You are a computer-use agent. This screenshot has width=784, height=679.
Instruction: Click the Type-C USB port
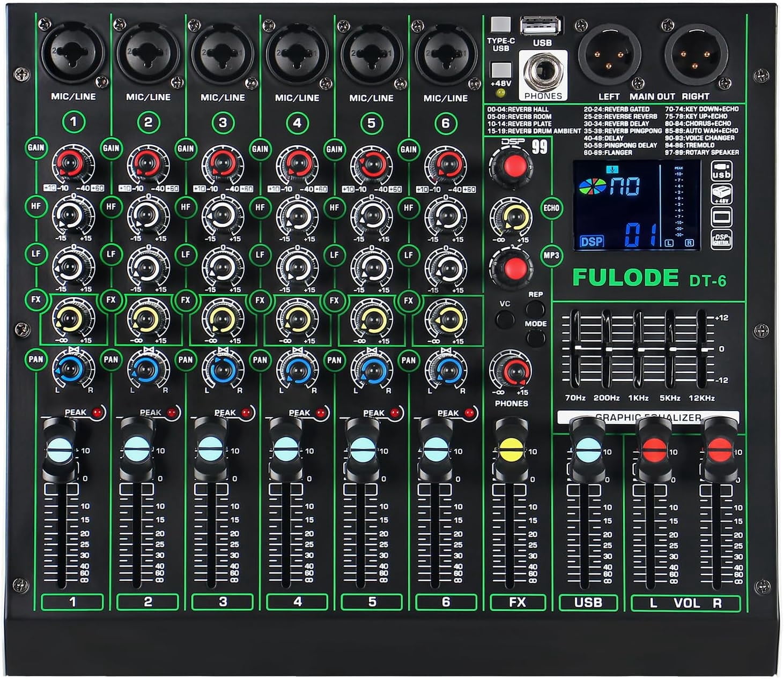point(500,25)
